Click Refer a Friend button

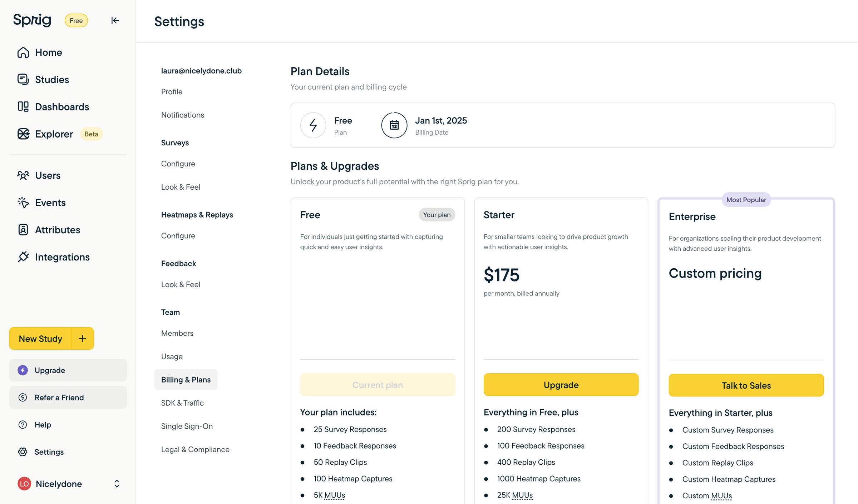pos(68,397)
